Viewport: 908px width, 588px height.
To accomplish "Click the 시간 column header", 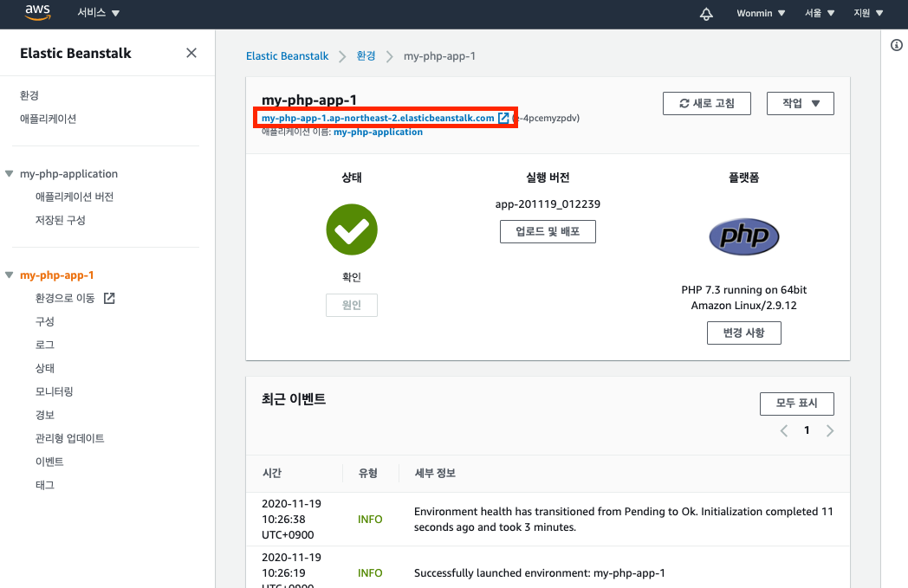I will click(271, 473).
